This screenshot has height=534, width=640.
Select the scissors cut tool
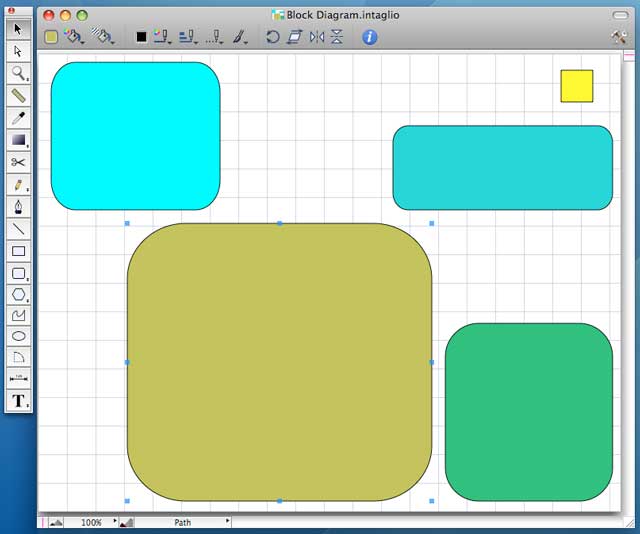pos(18,162)
